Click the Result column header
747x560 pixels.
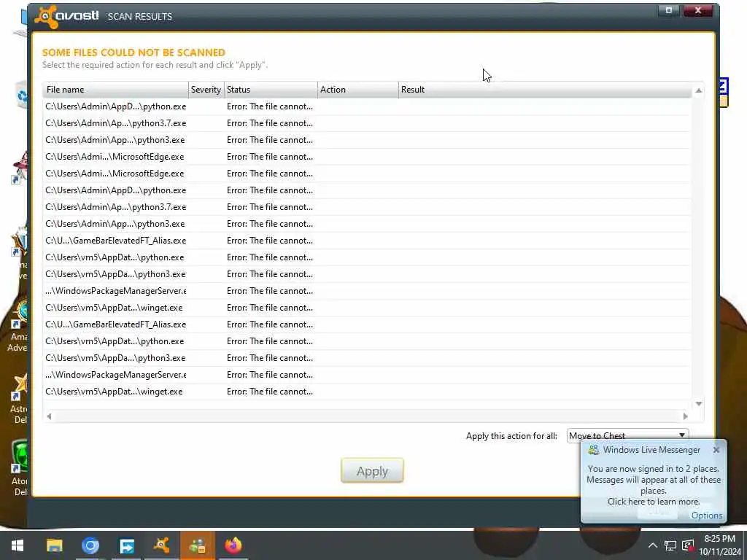pyautogui.click(x=544, y=90)
